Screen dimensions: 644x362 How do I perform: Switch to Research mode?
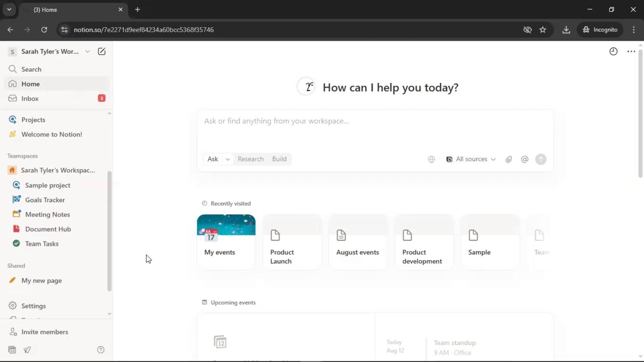point(251,159)
